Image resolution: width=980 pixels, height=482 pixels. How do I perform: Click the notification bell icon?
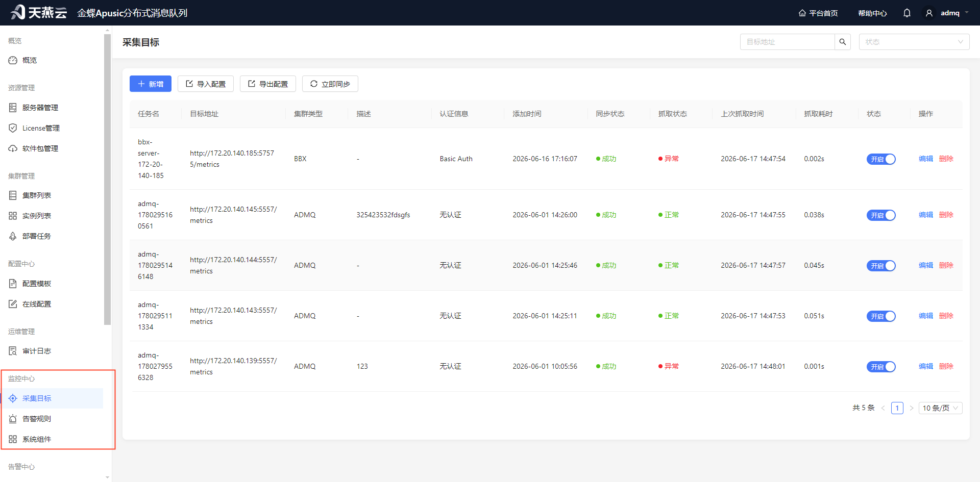coord(906,13)
